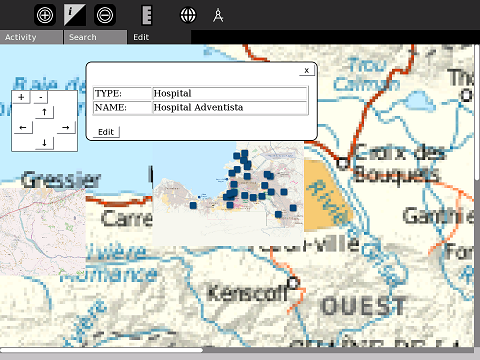The width and height of the screenshot is (480, 360).
Task: Switch to the Edit tab
Action: 159,37
